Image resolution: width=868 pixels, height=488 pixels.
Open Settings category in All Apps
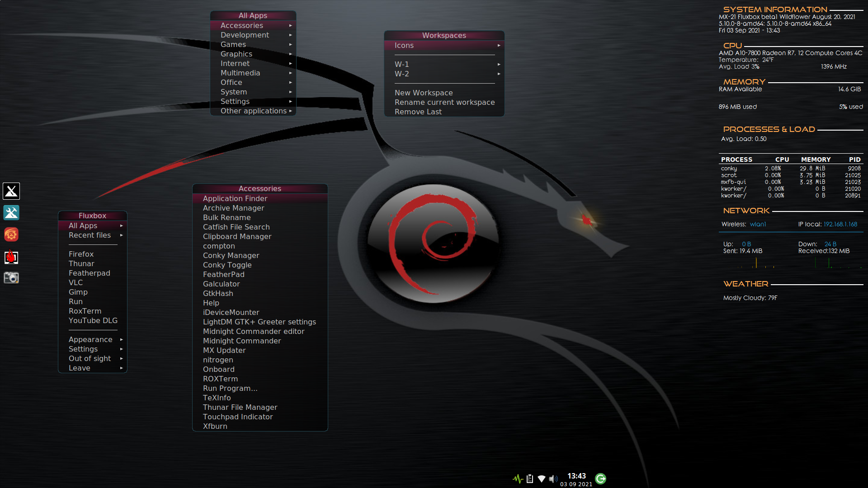(253, 101)
